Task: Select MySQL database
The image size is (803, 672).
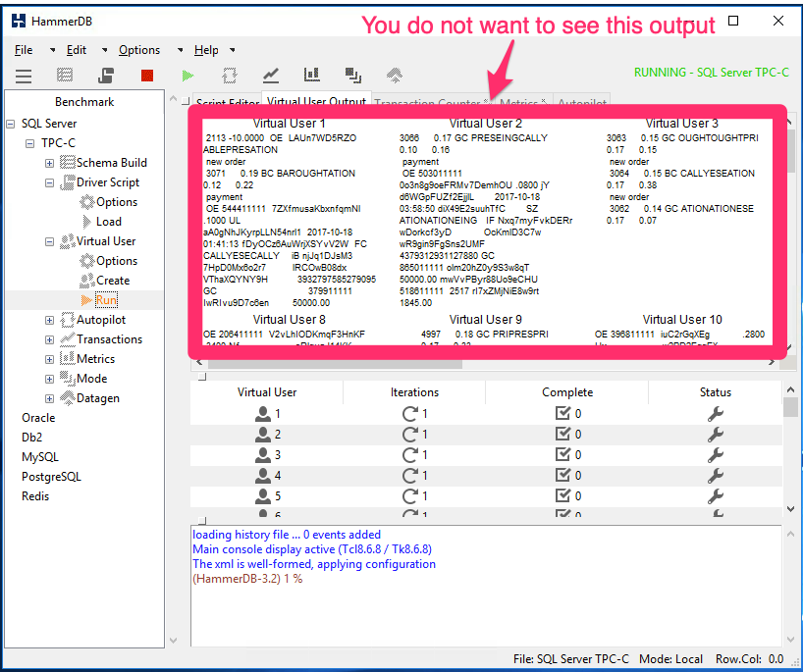Action: 40,457
